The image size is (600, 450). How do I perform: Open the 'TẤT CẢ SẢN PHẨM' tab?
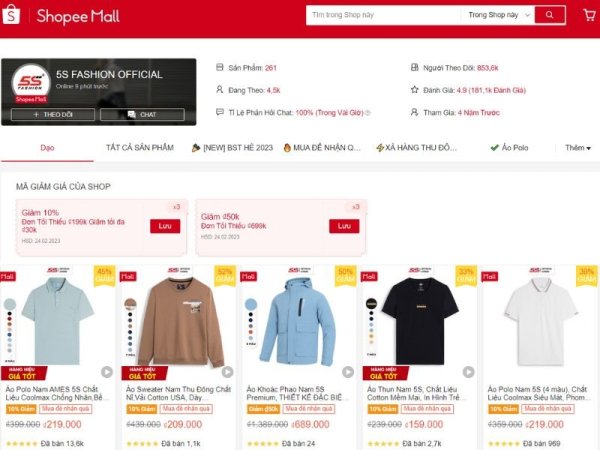[x=140, y=148]
